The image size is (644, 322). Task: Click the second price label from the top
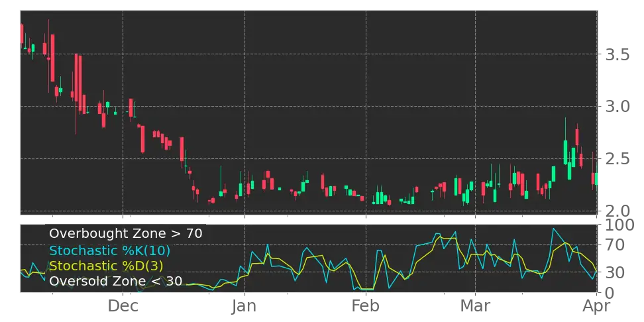coord(615,105)
